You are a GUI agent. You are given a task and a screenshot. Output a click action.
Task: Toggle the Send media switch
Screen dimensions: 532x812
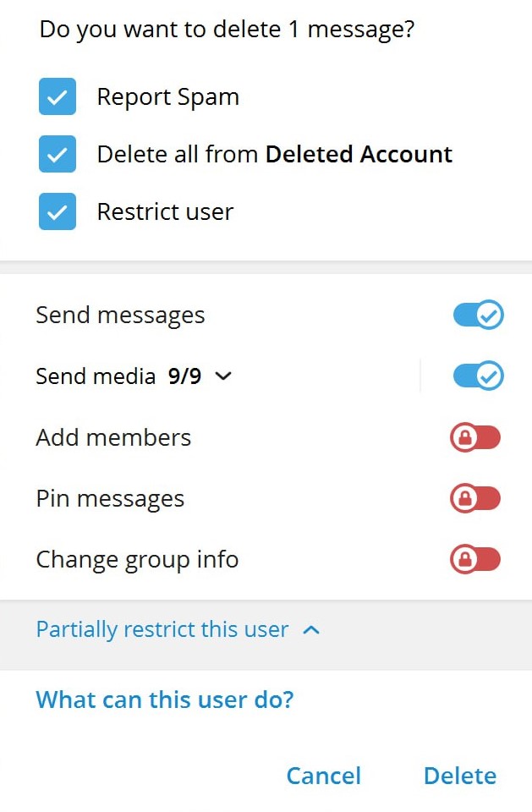[478, 376]
